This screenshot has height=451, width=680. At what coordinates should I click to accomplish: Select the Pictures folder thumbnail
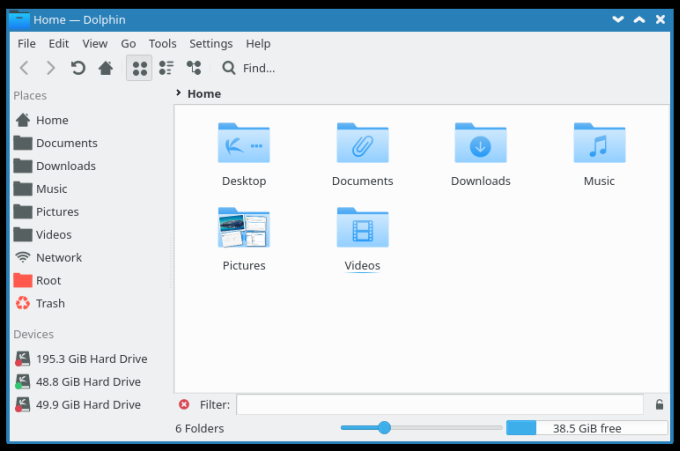[x=244, y=228]
